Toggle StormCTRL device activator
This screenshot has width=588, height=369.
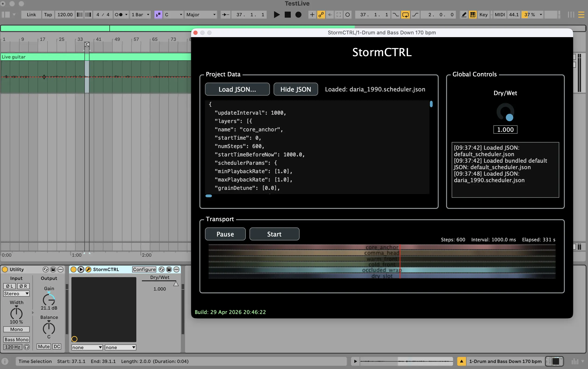click(x=73, y=269)
